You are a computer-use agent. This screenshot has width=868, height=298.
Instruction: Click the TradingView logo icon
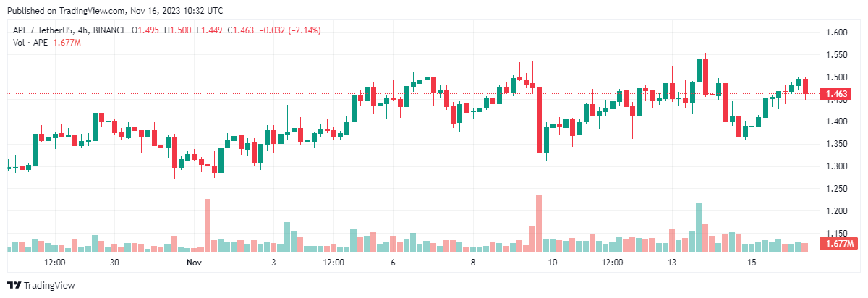(14, 285)
